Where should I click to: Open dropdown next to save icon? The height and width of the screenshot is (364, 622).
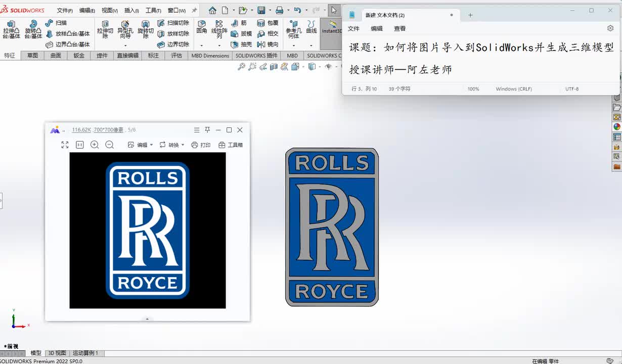pyautogui.click(x=270, y=10)
